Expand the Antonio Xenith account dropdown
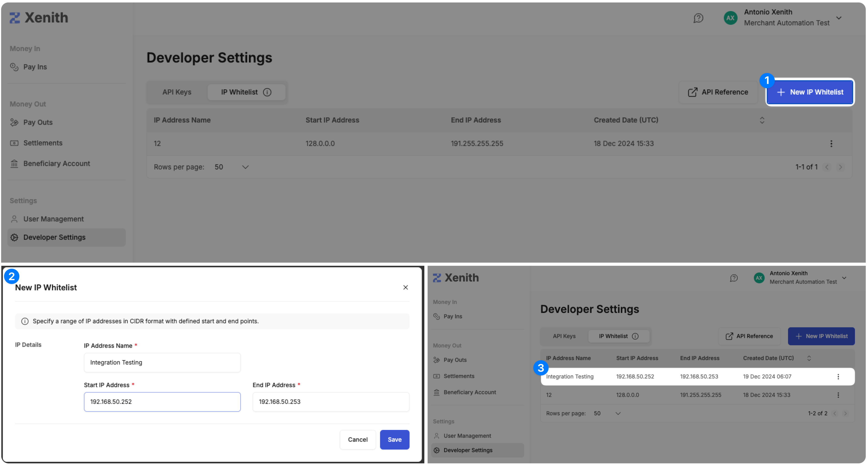 coord(839,18)
